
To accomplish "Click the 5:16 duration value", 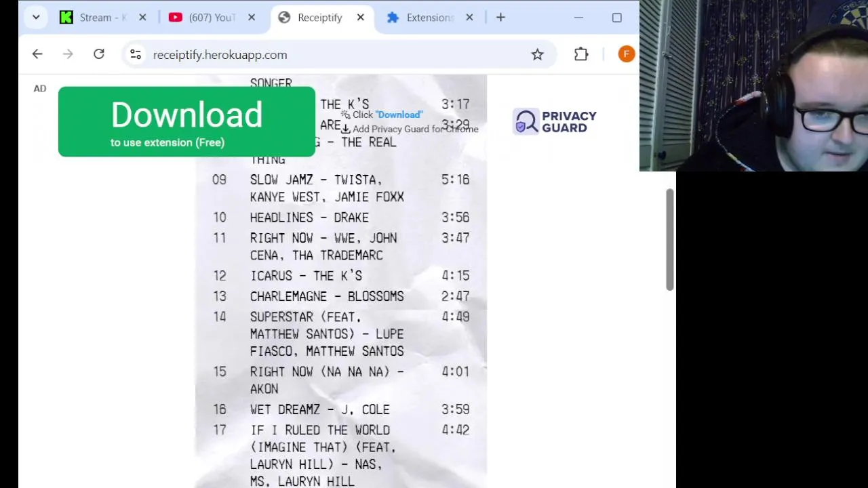I will tap(456, 180).
